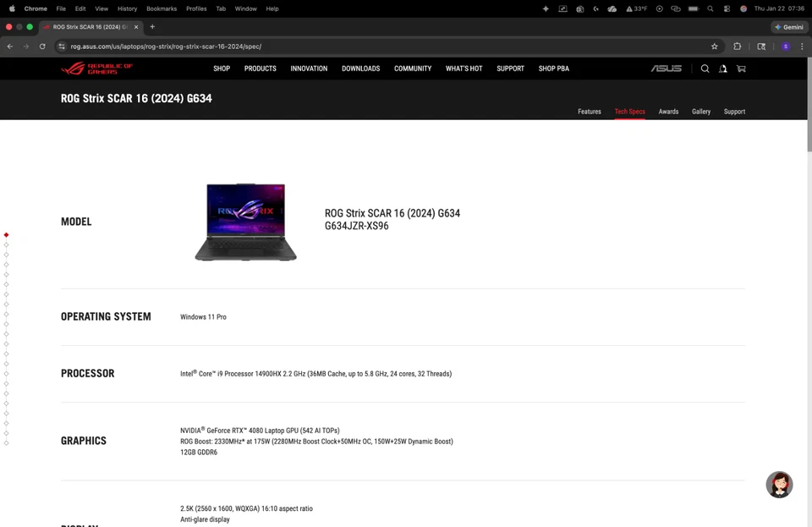Open the live chat avatar bubble
Image resolution: width=812 pixels, height=527 pixels.
pyautogui.click(x=779, y=484)
